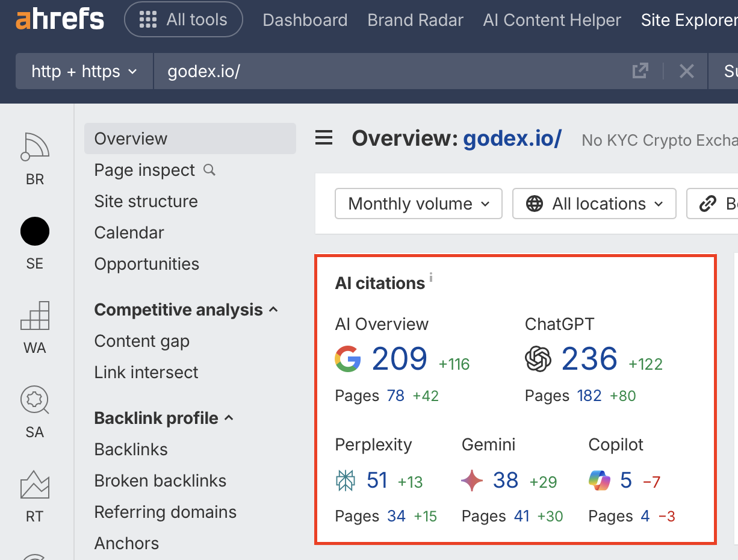Open the All locations dropdown
The image size is (738, 560).
click(594, 204)
